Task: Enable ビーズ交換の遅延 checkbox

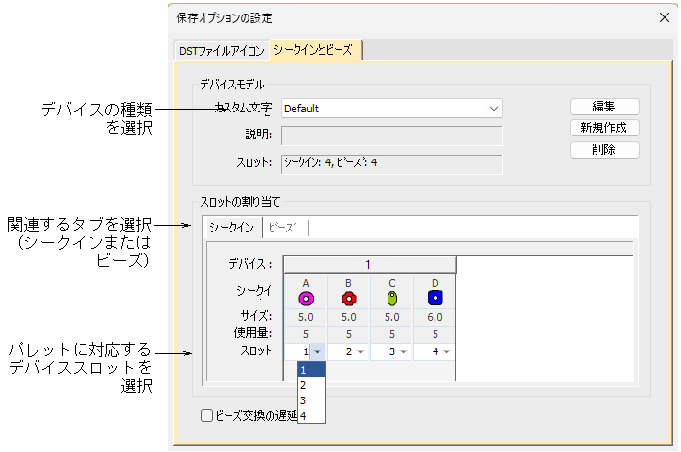Action: coord(207,416)
